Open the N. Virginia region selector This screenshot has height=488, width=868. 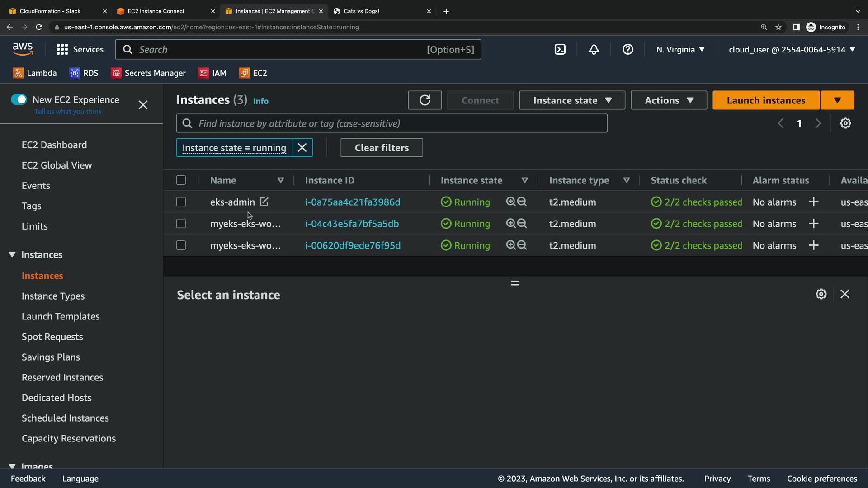pos(680,49)
